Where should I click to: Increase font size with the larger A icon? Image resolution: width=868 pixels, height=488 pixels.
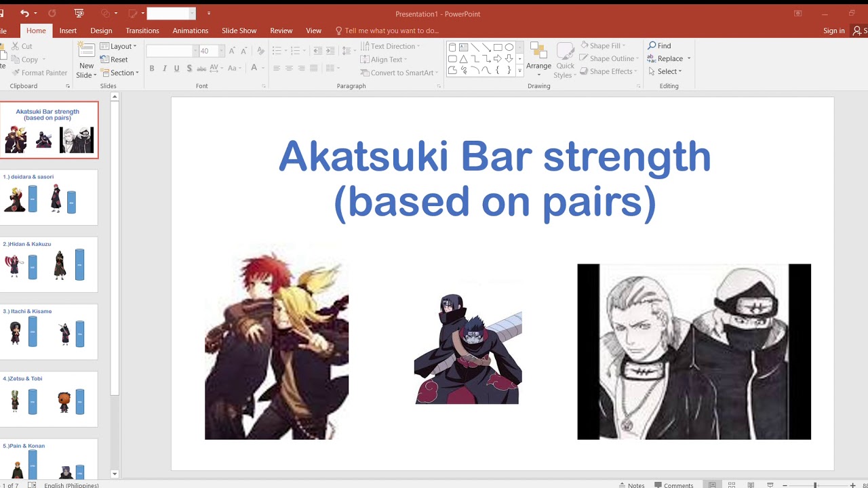232,51
